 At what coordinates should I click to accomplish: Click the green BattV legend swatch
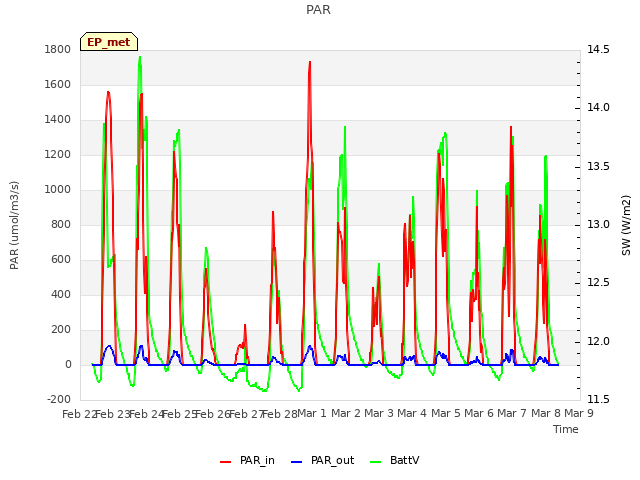tap(375, 462)
